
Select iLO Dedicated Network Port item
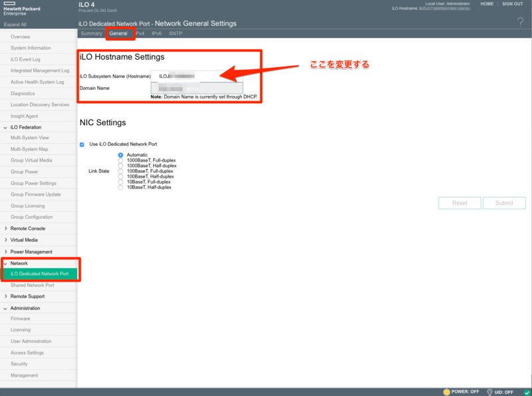tap(39, 274)
